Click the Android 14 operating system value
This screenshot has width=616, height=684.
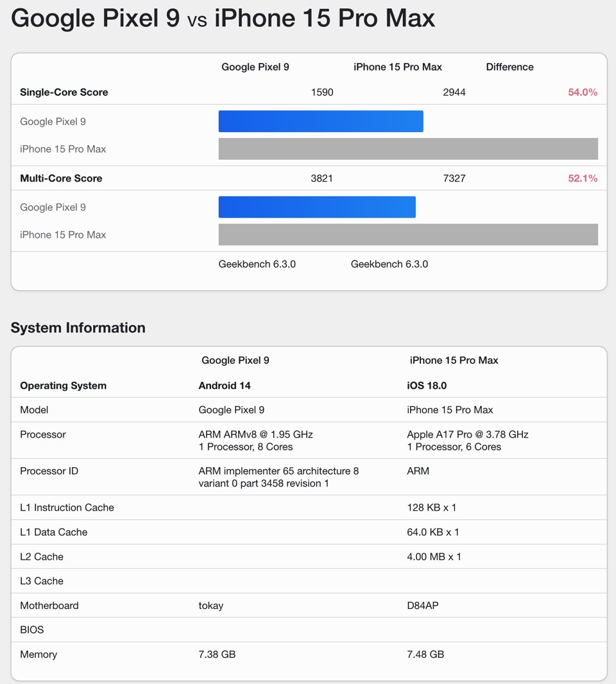click(x=224, y=386)
